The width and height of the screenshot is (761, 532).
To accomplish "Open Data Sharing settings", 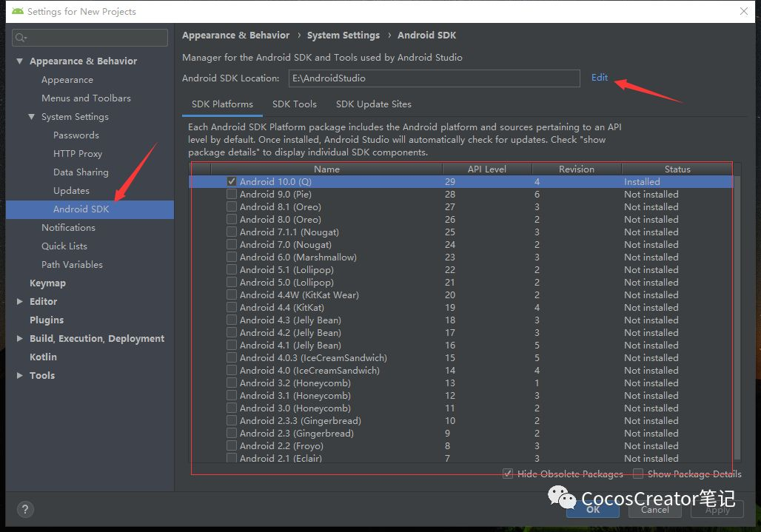I will (81, 172).
